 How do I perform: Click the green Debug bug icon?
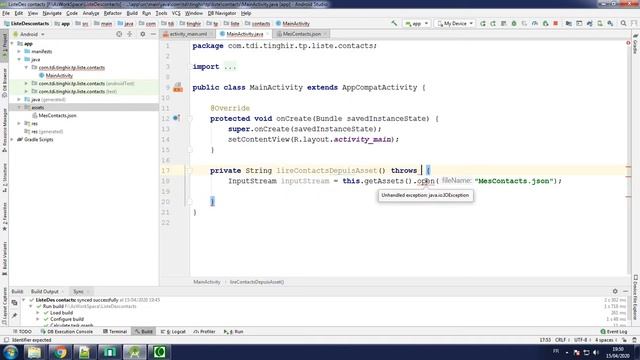pyautogui.click(x=514, y=24)
